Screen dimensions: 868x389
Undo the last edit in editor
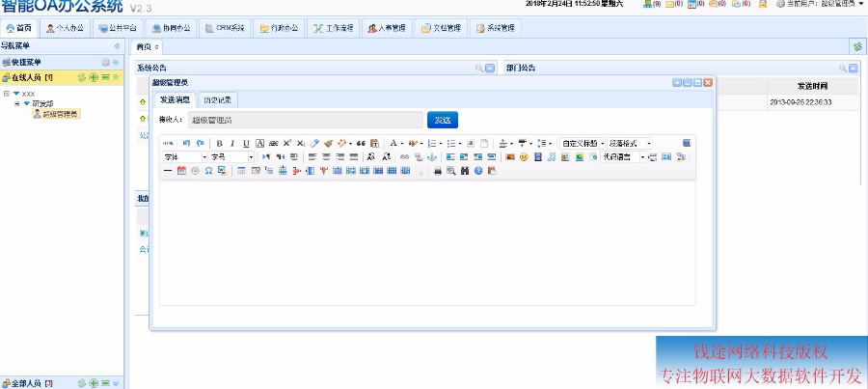point(186,143)
